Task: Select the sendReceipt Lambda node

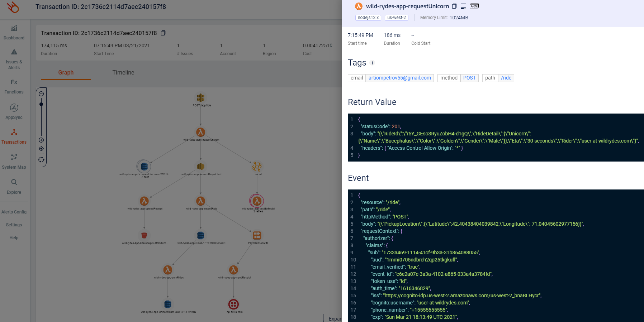Action: 233,270
